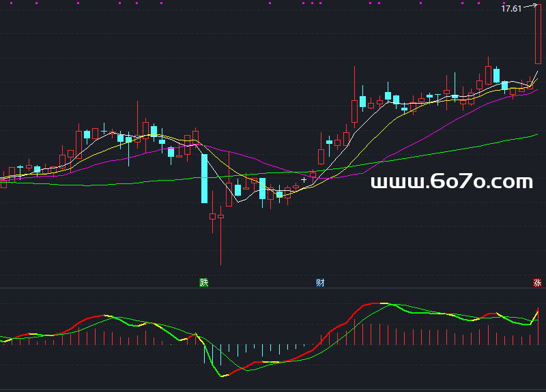Select the tall red limit-up candlestick below 17.61
This screenshot has width=546, height=392.
click(538, 34)
